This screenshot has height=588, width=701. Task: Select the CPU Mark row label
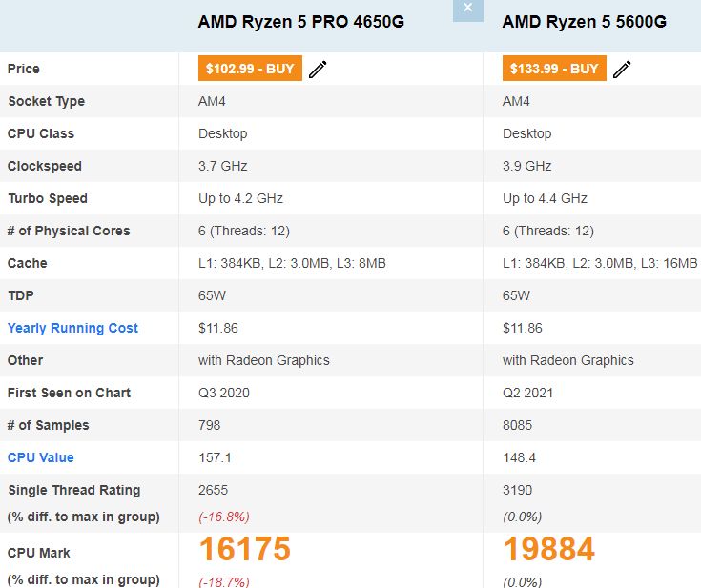tap(39, 553)
